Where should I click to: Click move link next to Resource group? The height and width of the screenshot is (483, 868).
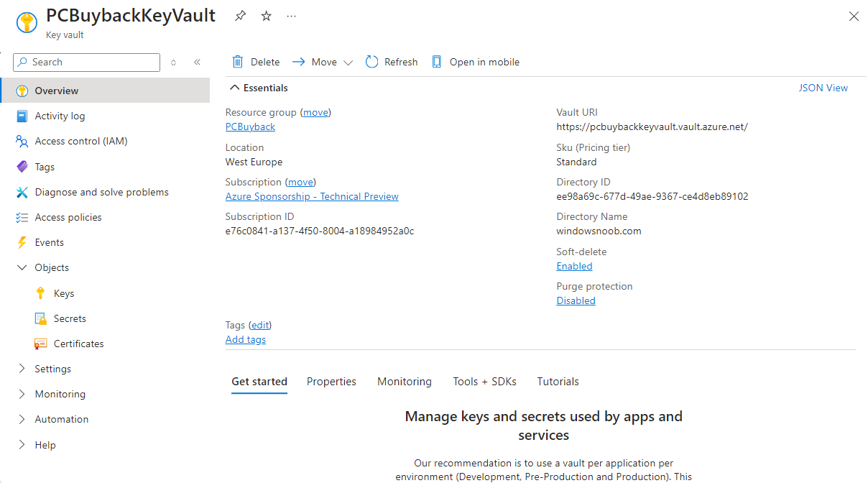317,112
